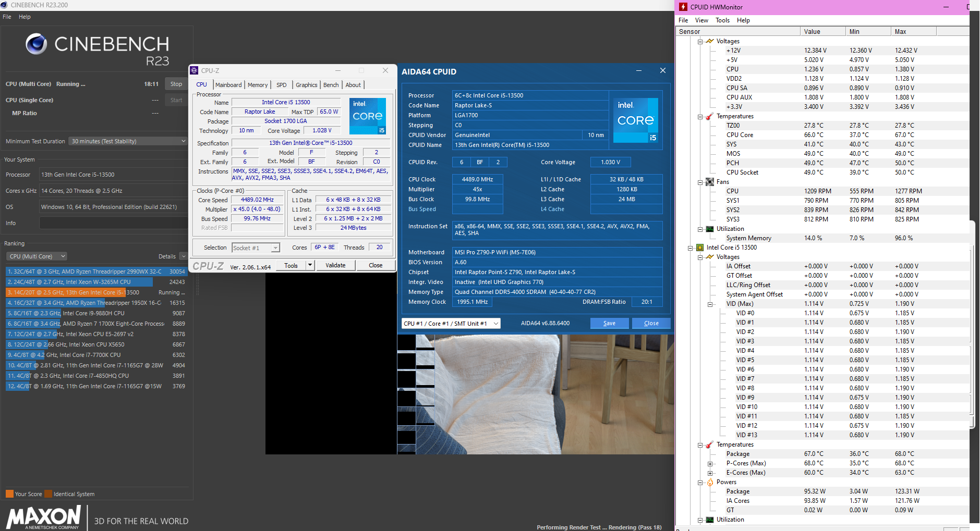Click the CPU-Z title bar chip icon
This screenshot has width=980, height=531.
click(194, 70)
